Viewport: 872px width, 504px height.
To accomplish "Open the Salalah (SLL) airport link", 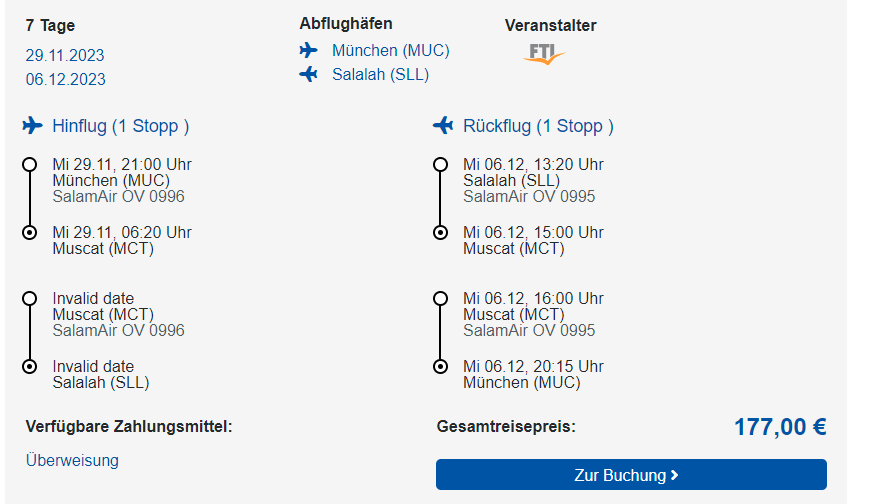I will pyautogui.click(x=380, y=74).
